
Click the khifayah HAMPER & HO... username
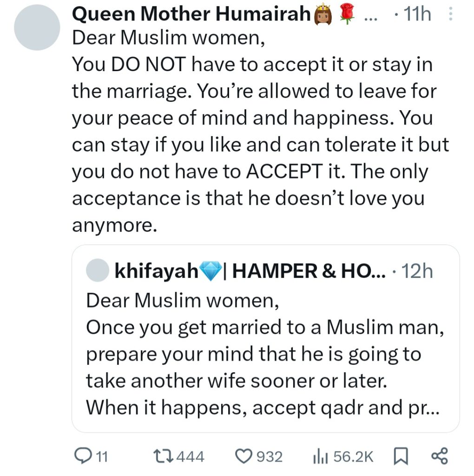pyautogui.click(x=250, y=271)
